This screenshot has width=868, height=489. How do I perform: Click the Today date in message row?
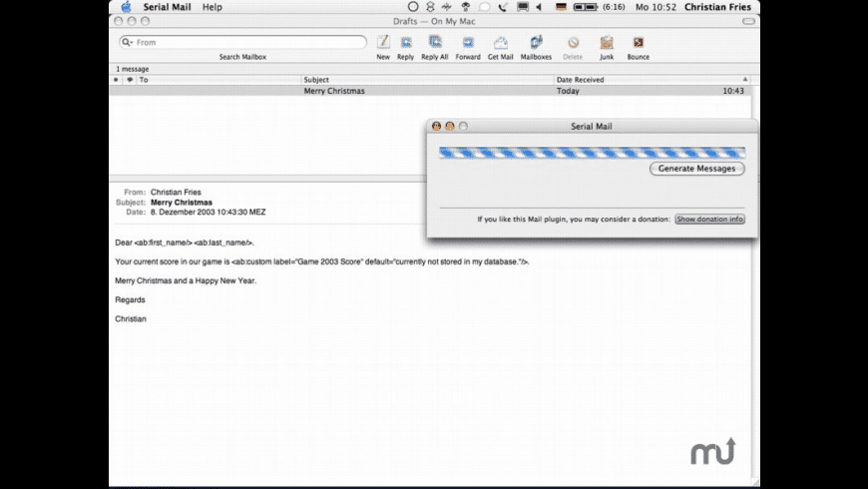[x=568, y=91]
